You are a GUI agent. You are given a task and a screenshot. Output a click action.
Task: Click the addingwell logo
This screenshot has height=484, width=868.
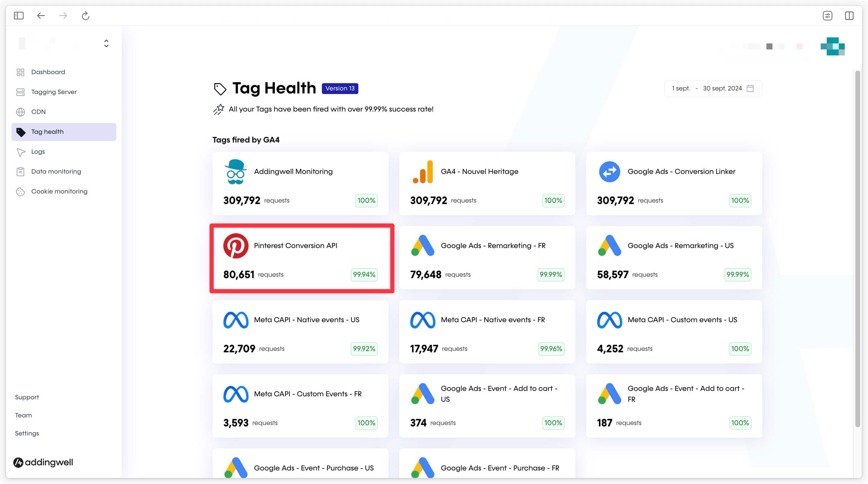[x=43, y=462]
